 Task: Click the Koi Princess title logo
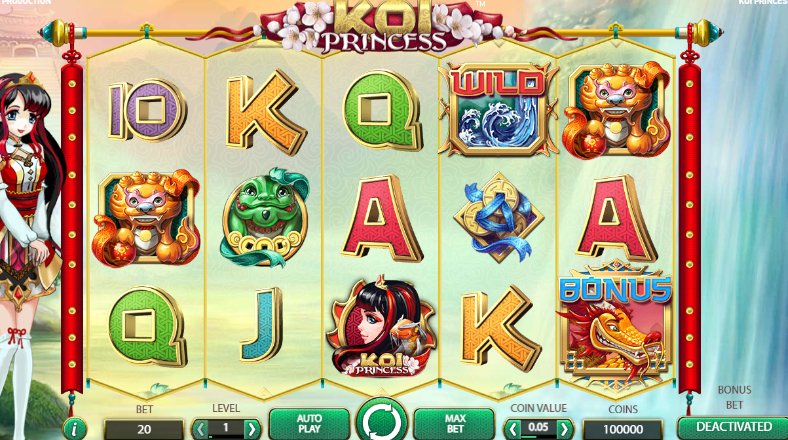(383, 26)
